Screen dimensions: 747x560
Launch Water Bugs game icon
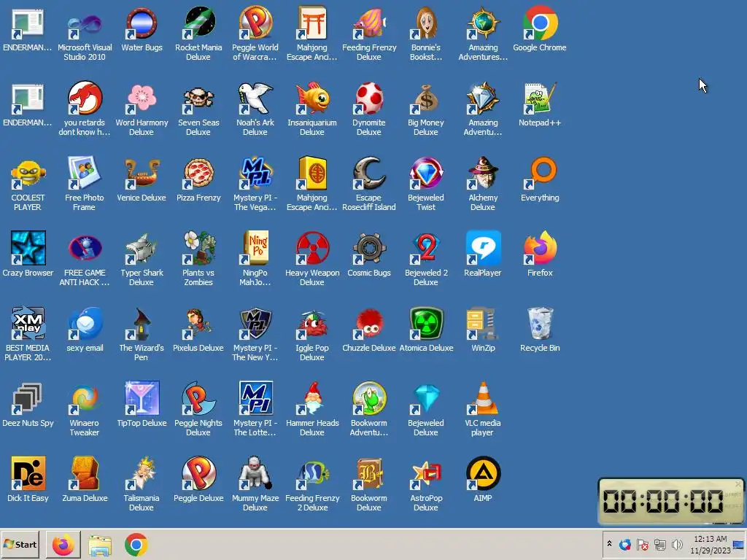pyautogui.click(x=142, y=24)
